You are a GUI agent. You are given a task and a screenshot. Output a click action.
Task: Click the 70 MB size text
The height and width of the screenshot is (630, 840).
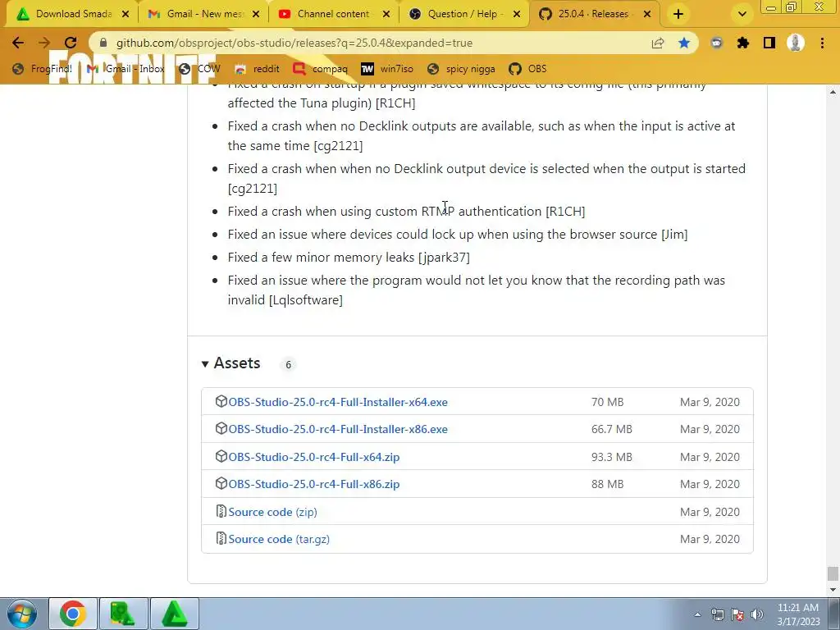click(608, 402)
